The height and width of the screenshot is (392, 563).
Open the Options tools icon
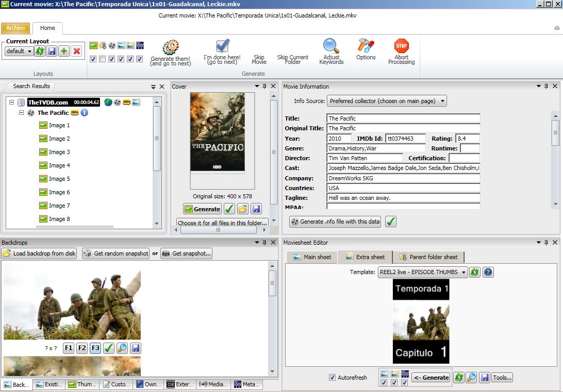tap(366, 46)
